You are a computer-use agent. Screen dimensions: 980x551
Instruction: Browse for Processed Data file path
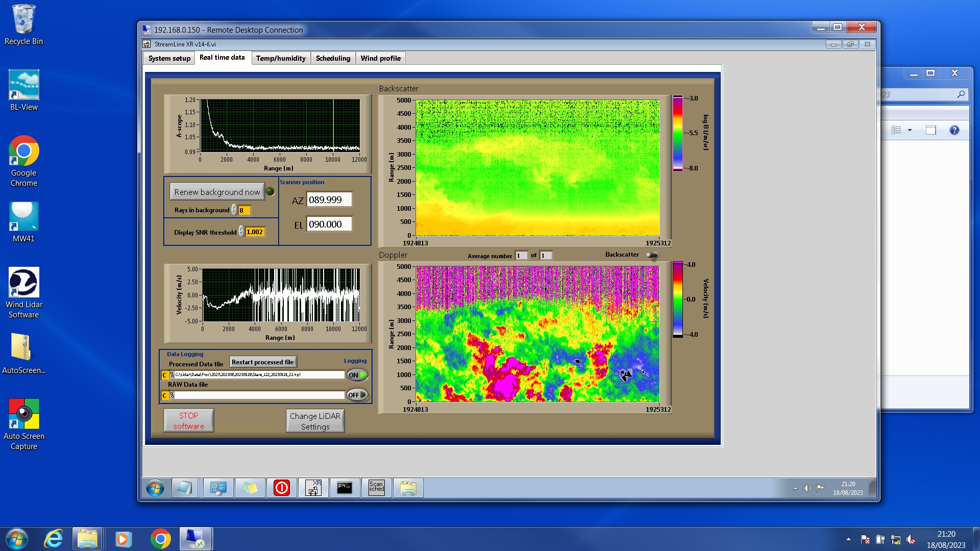click(172, 375)
